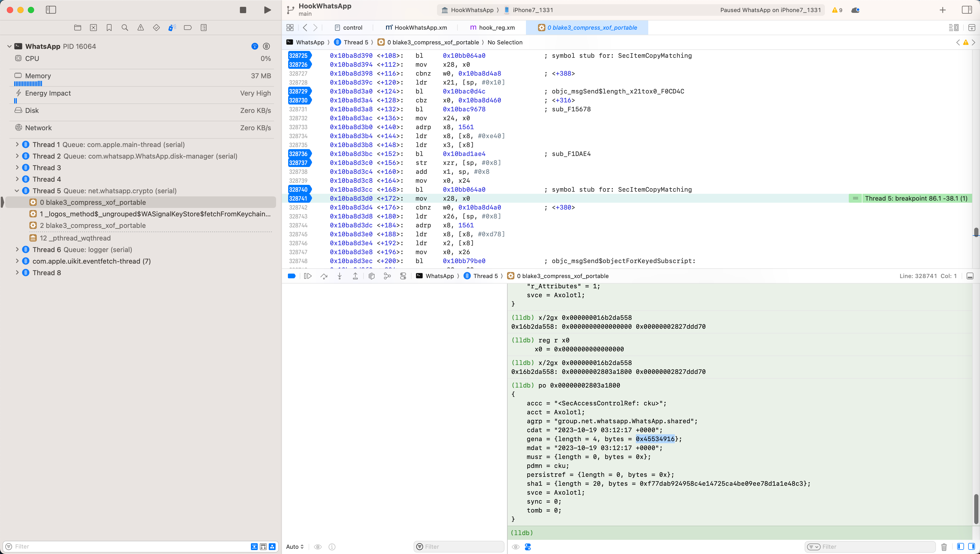980x554 pixels.
Task: Click the Step Over button
Action: point(324,276)
